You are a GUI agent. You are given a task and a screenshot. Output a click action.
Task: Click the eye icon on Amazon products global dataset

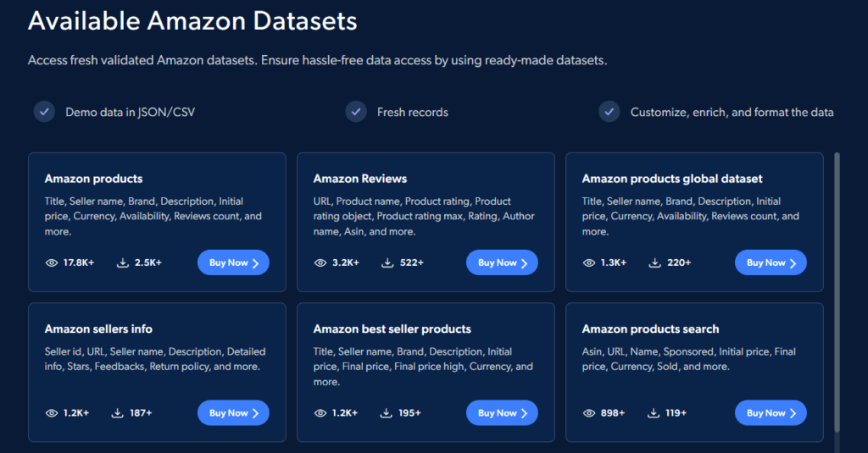tap(589, 262)
